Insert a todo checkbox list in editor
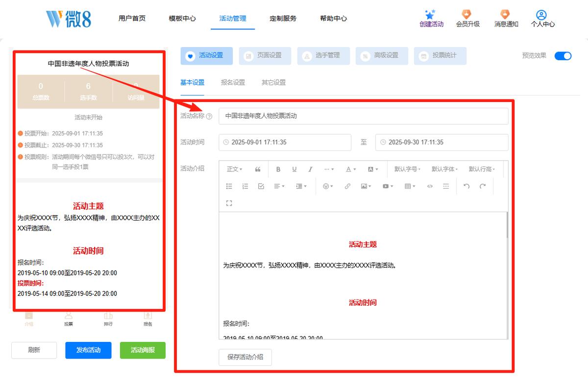The image size is (588, 387). click(x=261, y=186)
